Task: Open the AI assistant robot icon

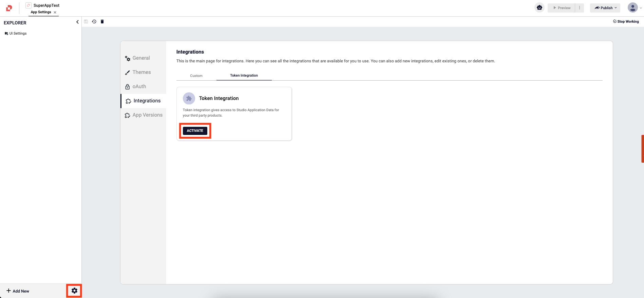Action: tap(539, 7)
